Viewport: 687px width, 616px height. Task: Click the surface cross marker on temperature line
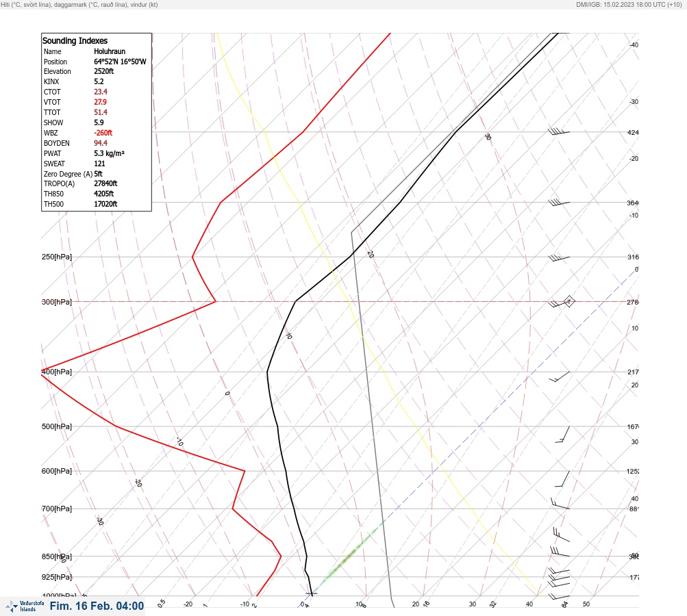312,594
